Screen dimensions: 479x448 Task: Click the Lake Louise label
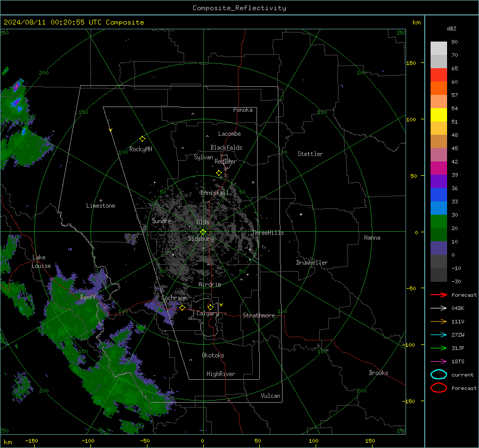point(41,262)
